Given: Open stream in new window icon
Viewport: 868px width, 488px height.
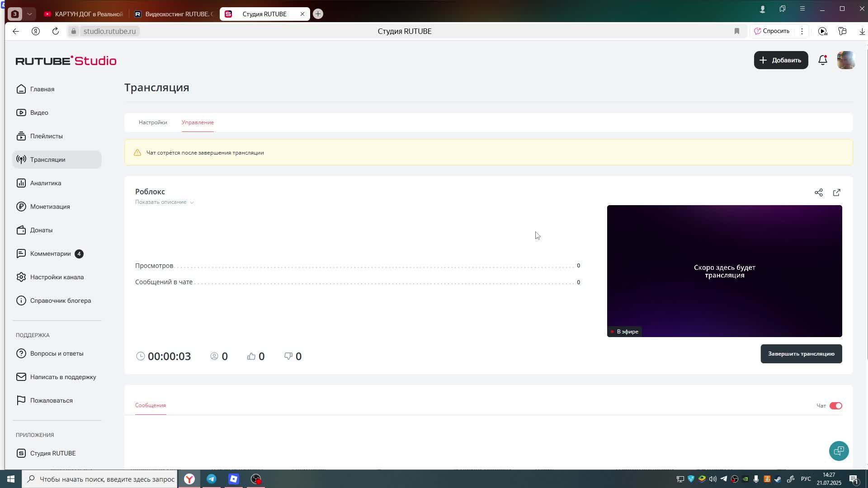Looking at the screenshot, I should 836,192.
